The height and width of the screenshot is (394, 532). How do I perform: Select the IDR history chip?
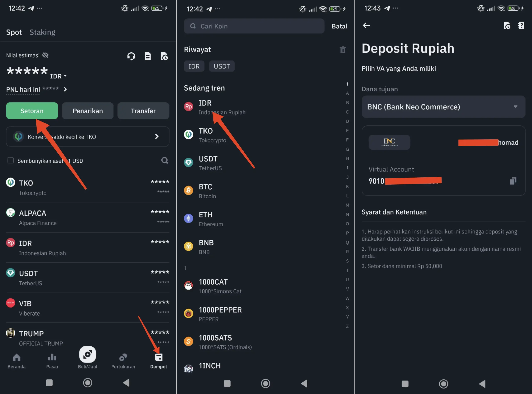click(194, 66)
